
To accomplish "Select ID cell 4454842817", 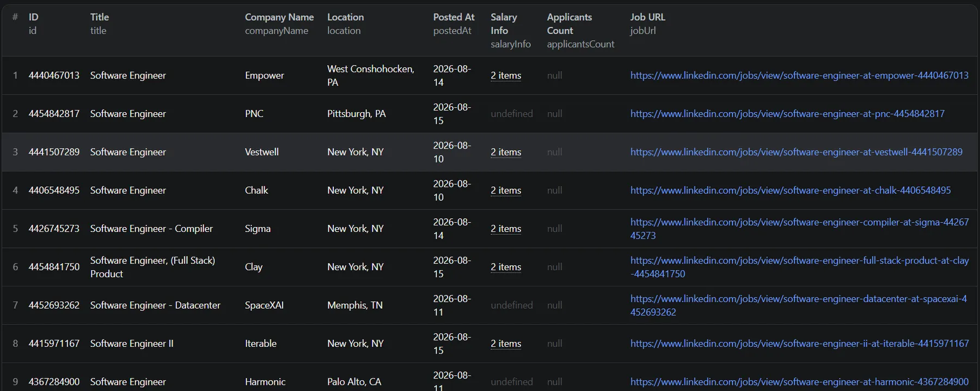I will (x=54, y=113).
